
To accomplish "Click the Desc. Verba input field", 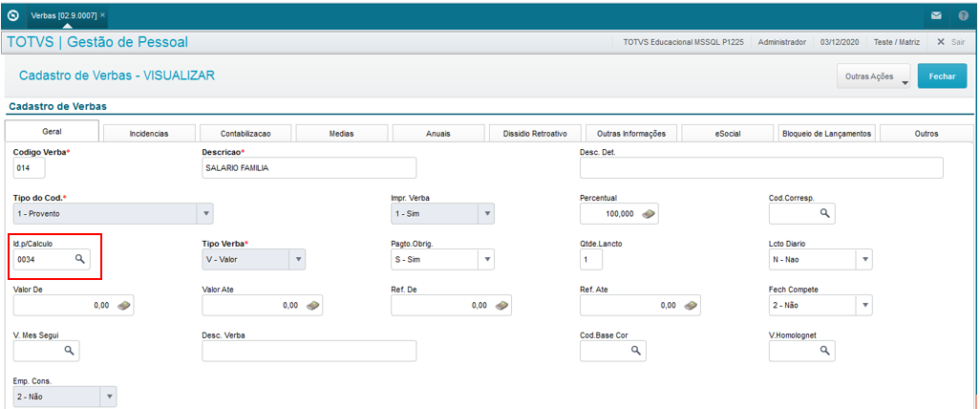I will tap(309, 351).
